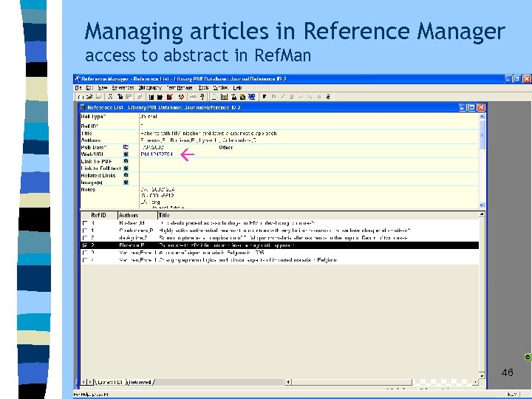Tick the checkbox for the airport malaria row
Viewport: 532px width, 399px height.
85,253
